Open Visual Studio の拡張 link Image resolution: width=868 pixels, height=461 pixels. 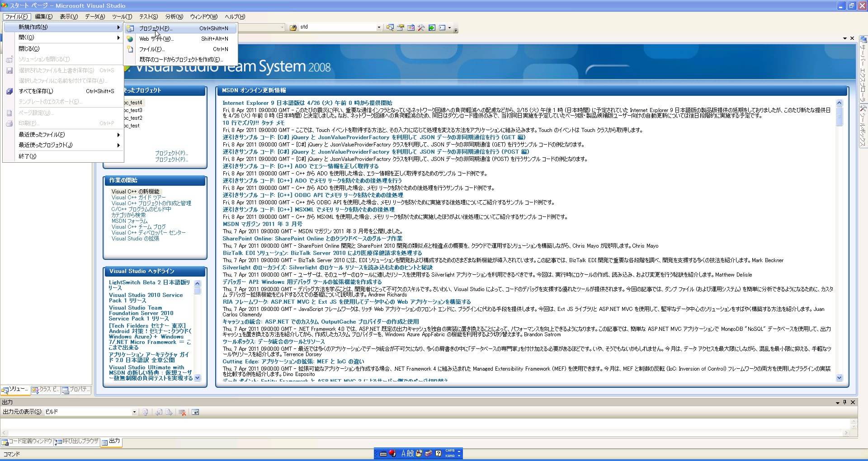click(135, 239)
